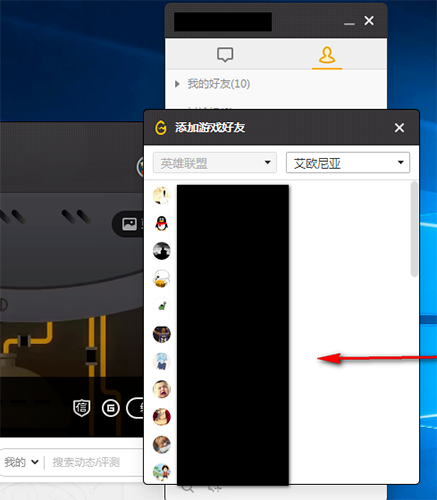This screenshot has width=437, height=500.
Task: Click the black silhouette avatar
Action: pos(162,251)
